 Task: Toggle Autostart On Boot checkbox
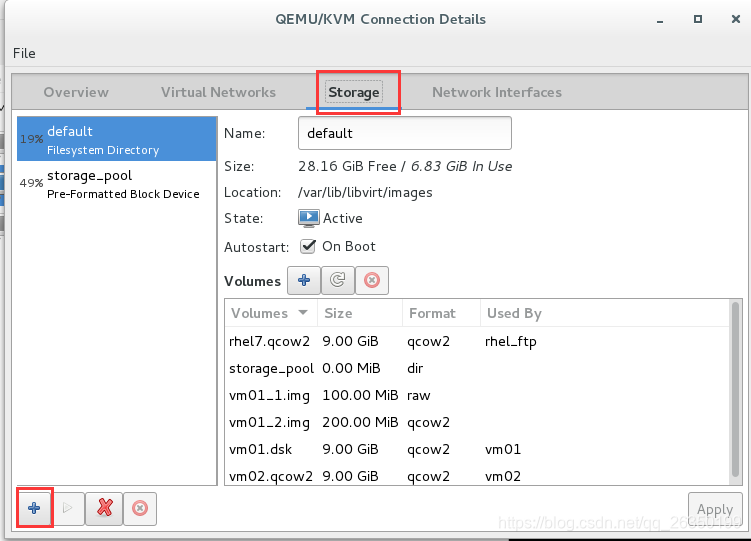pyautogui.click(x=308, y=247)
